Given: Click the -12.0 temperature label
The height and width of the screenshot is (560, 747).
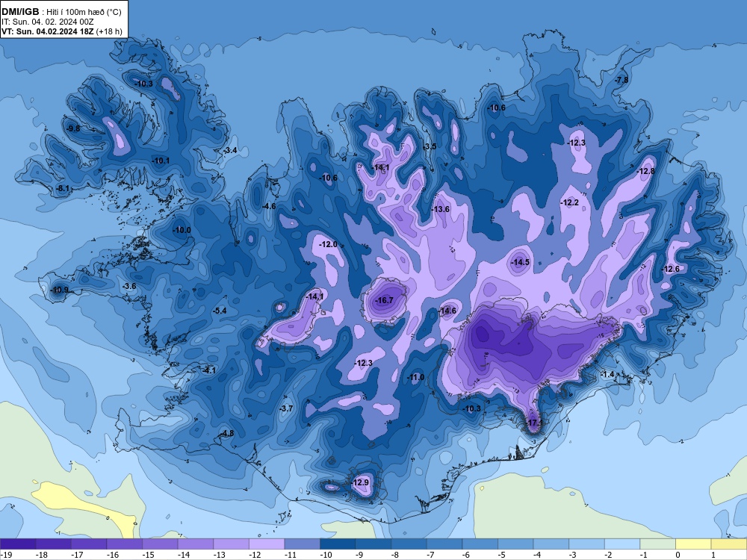Looking at the screenshot, I should (x=328, y=244).
